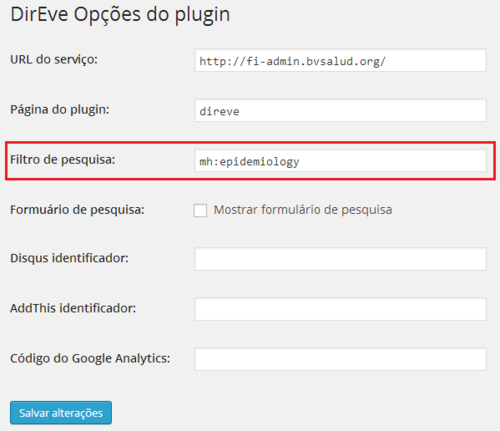The image size is (500, 431).
Task: Click the 'AddThis identificador:' label
Action: (x=73, y=308)
